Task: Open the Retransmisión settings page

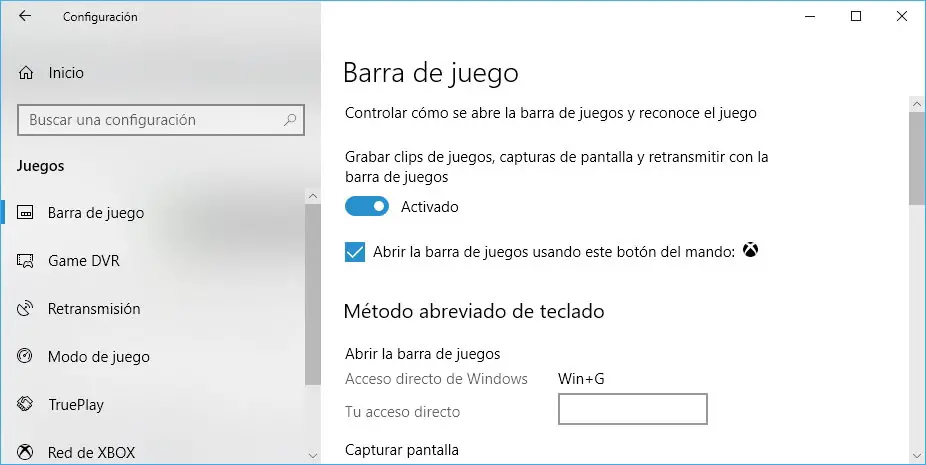Action: tap(94, 309)
